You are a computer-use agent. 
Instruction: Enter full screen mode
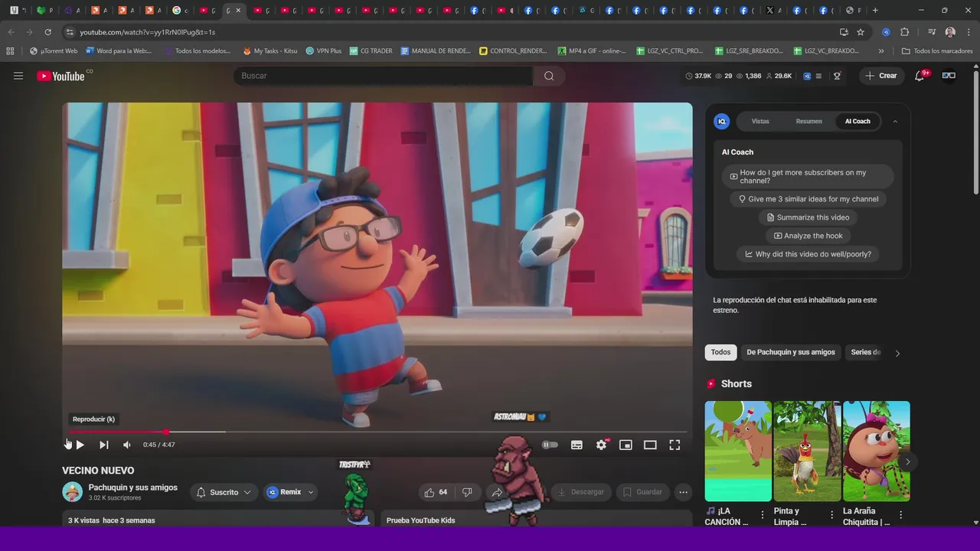[x=675, y=445]
